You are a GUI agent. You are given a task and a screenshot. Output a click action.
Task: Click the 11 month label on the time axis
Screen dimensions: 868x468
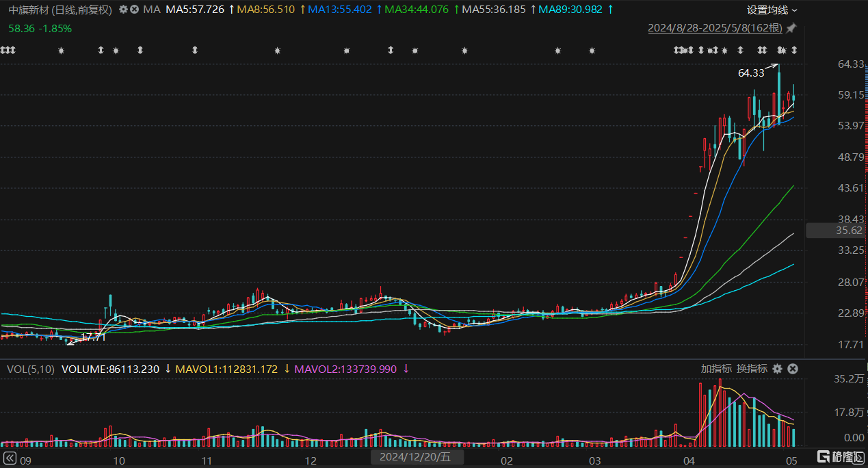click(x=206, y=460)
